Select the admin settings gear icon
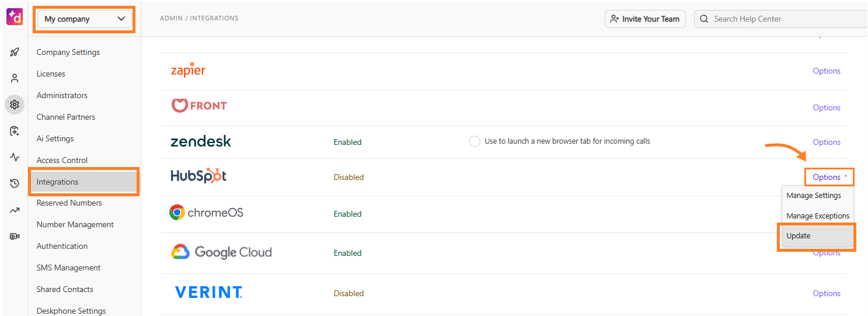 [15, 105]
